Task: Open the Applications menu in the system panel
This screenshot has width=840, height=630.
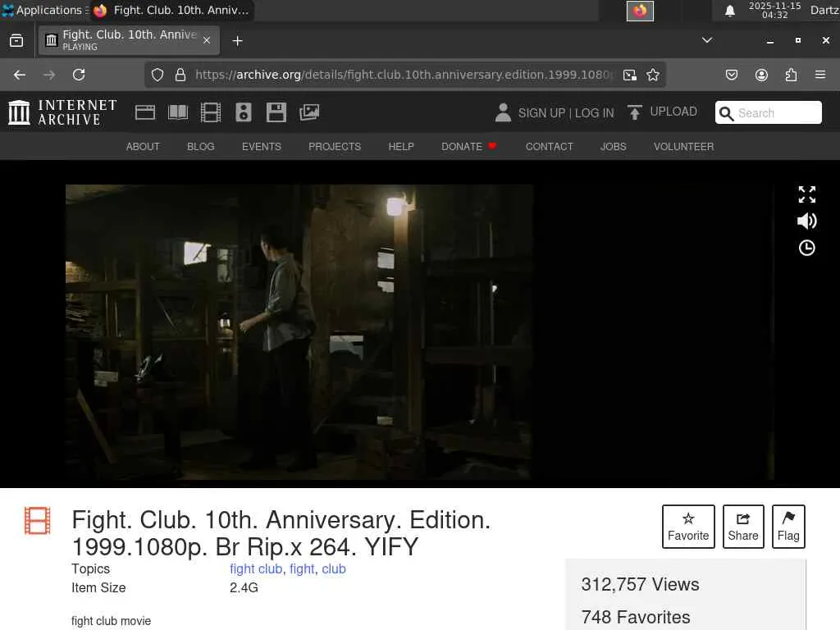Action: pos(44,10)
